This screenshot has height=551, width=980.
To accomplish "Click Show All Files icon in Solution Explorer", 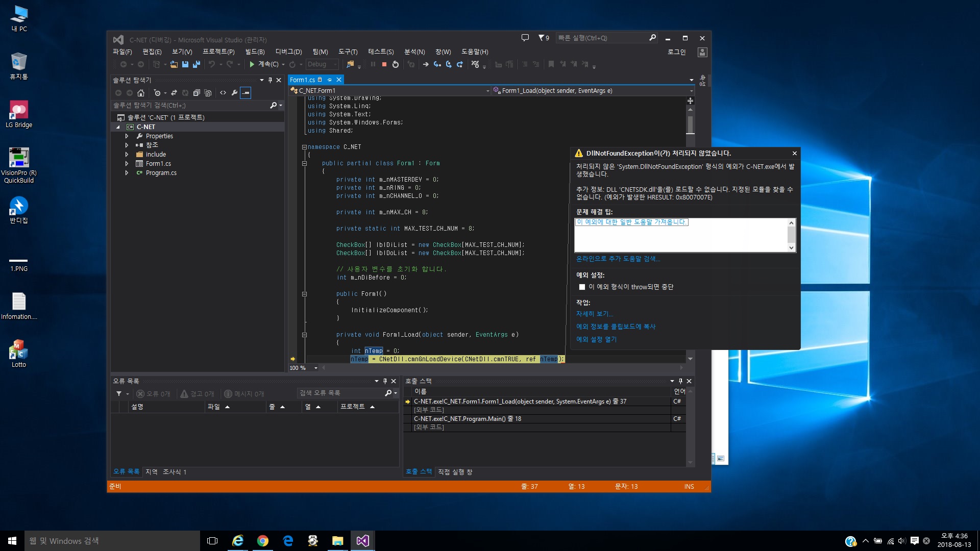I will tap(208, 93).
